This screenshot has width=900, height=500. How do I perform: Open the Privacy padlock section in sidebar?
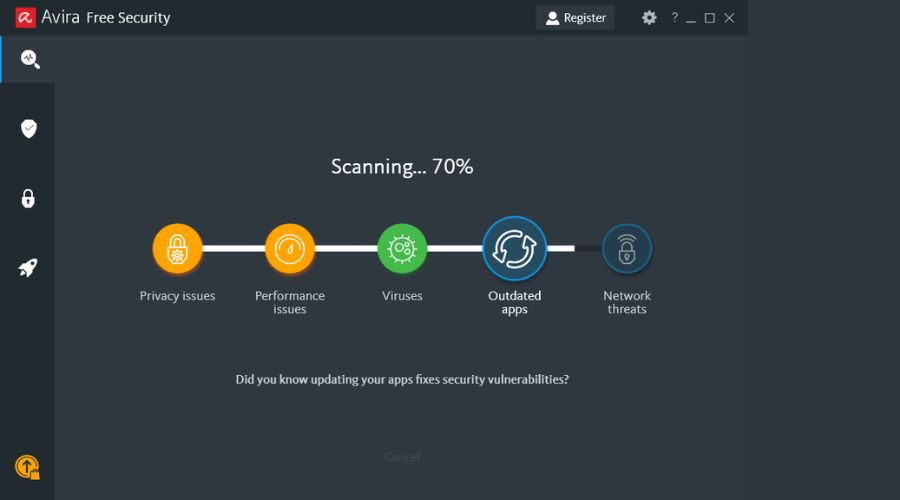click(x=29, y=198)
